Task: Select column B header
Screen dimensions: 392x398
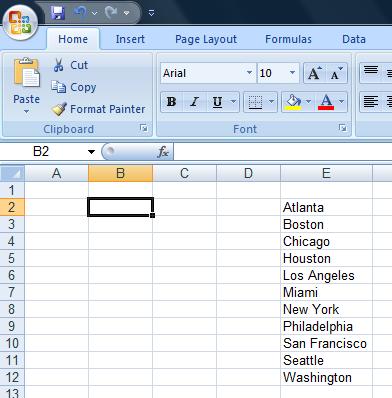Action: coord(121,173)
